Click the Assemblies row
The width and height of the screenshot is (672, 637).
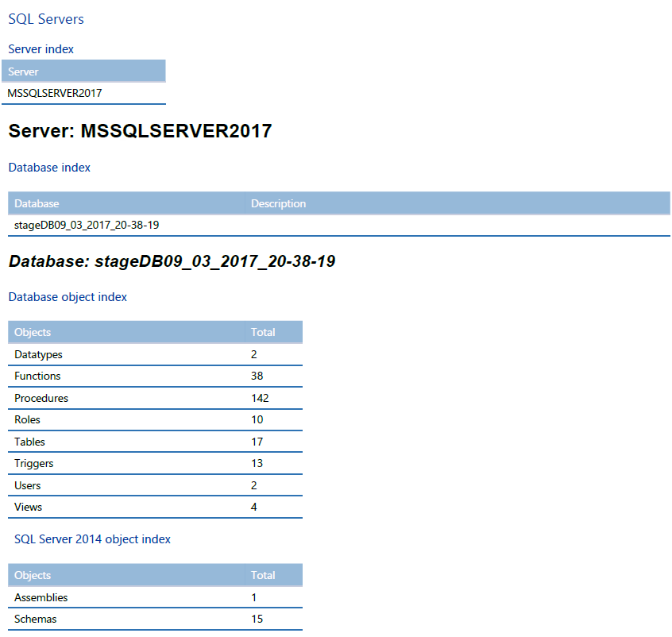click(155, 597)
